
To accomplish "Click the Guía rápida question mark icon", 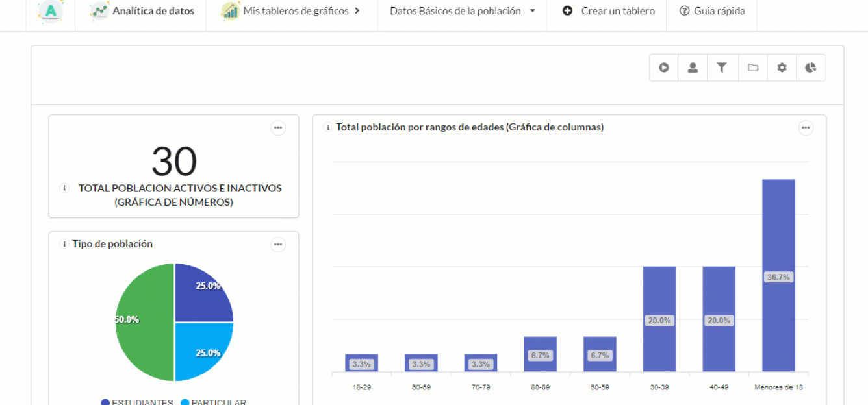I will click(684, 11).
